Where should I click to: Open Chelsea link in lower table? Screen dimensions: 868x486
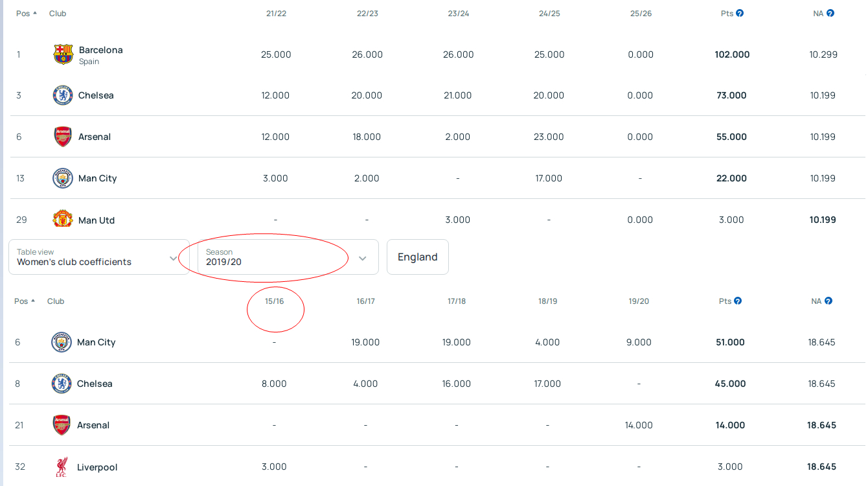(95, 384)
